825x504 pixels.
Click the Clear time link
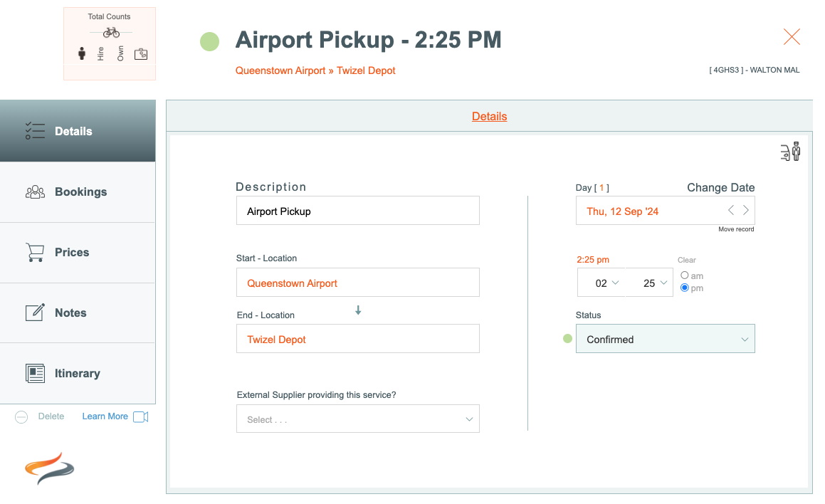(x=687, y=260)
